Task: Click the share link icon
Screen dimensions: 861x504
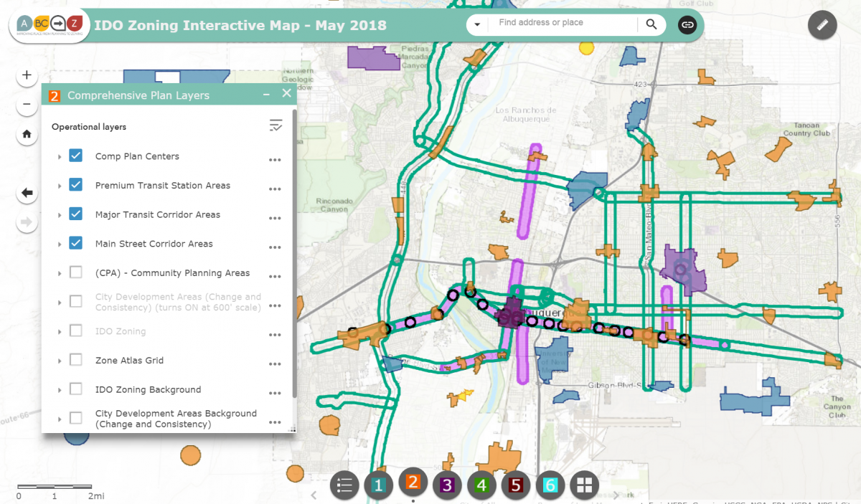Action: click(x=687, y=24)
